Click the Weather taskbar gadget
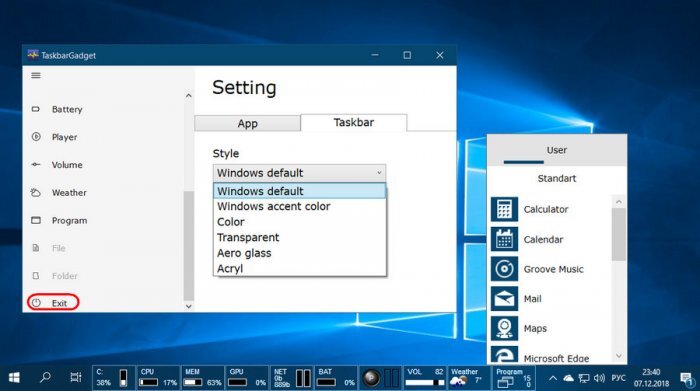This screenshot has width=700, height=391. pos(468,378)
